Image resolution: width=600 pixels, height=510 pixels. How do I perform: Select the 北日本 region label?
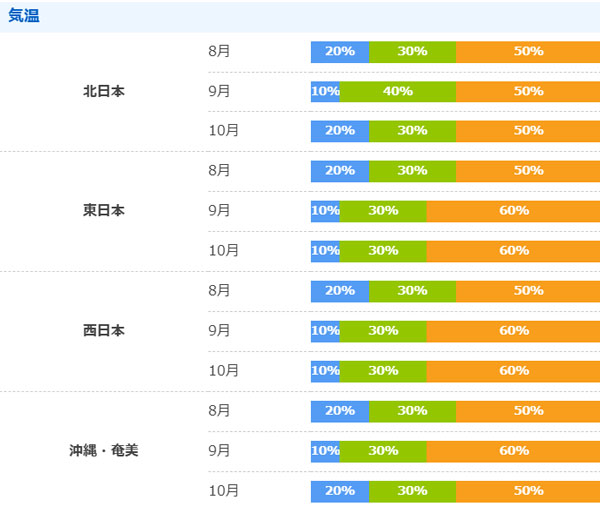coord(104,91)
